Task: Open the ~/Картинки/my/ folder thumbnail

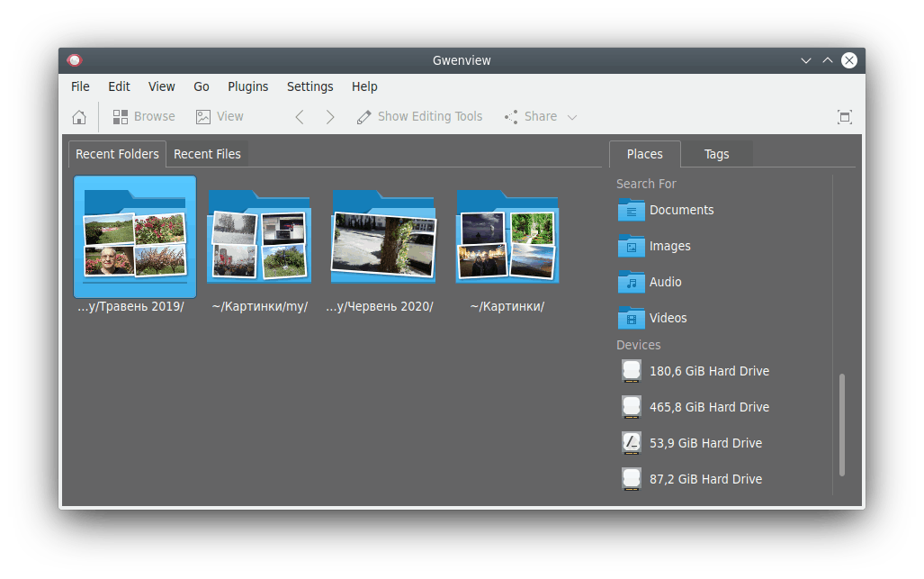Action: [x=259, y=237]
